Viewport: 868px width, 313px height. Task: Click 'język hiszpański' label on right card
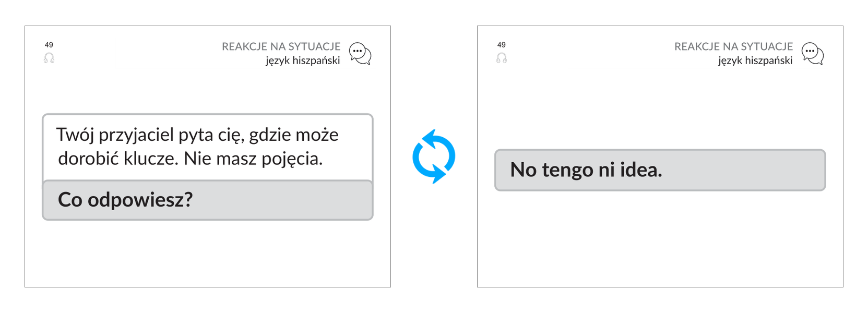(755, 61)
